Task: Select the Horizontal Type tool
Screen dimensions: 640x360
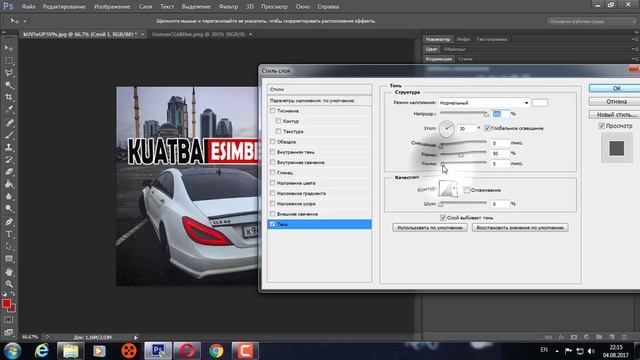Action: coord(9,234)
